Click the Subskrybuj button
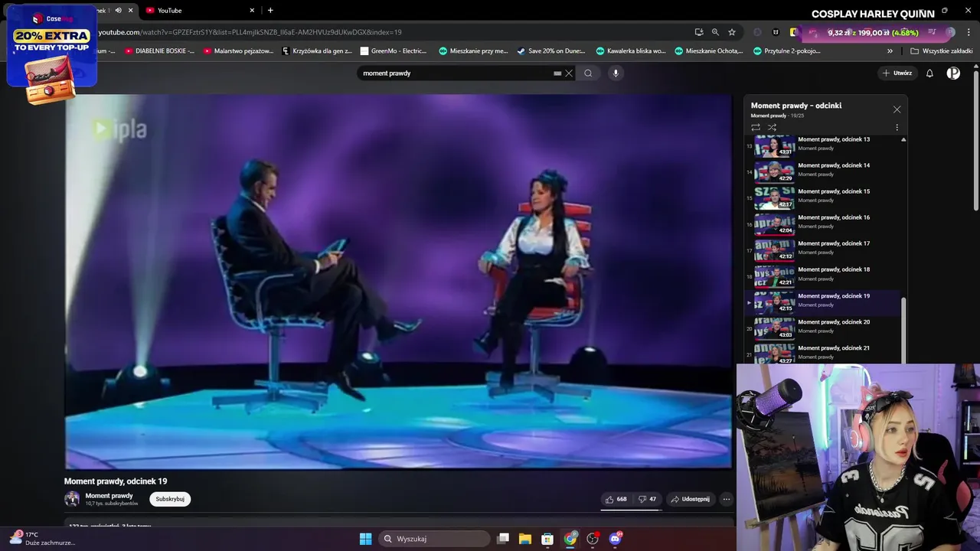The width and height of the screenshot is (980, 551). [170, 499]
